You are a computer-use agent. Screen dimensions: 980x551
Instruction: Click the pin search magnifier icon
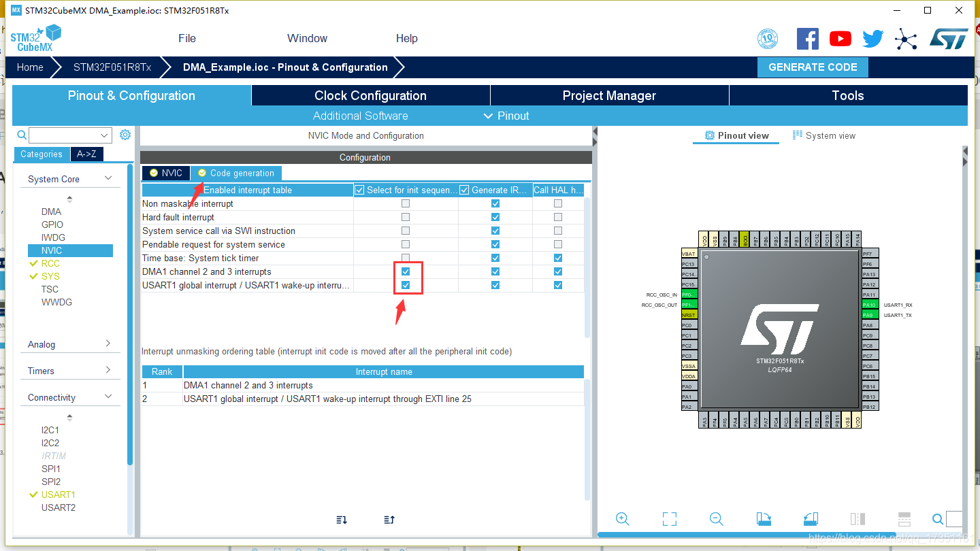(x=938, y=520)
